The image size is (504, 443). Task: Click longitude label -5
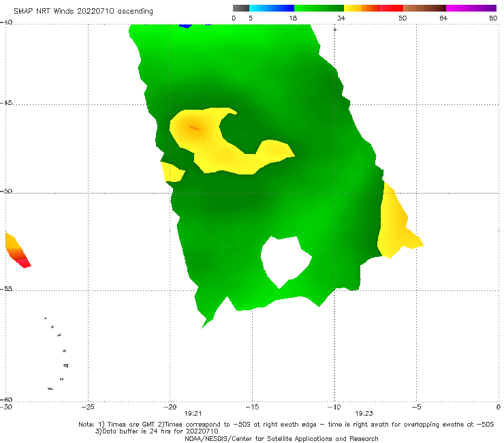(416, 407)
